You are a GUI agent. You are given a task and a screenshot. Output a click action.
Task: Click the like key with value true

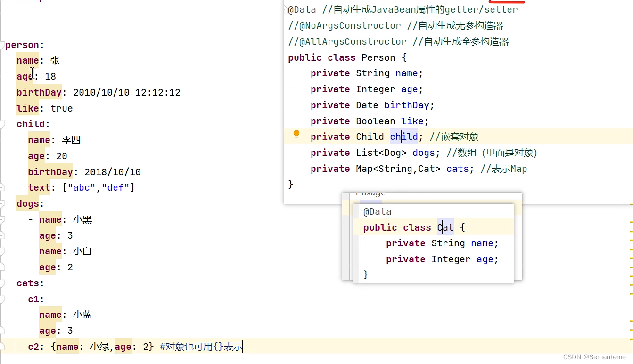[x=28, y=108]
